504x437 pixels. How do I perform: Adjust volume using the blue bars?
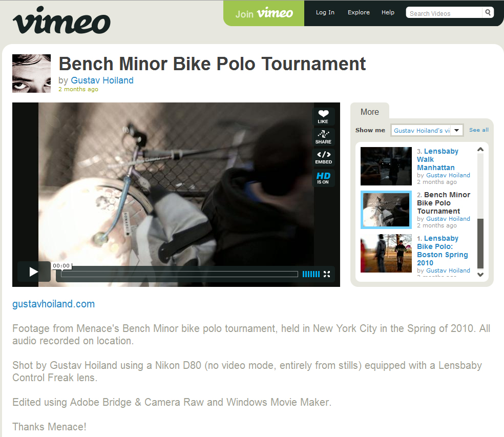click(x=311, y=274)
